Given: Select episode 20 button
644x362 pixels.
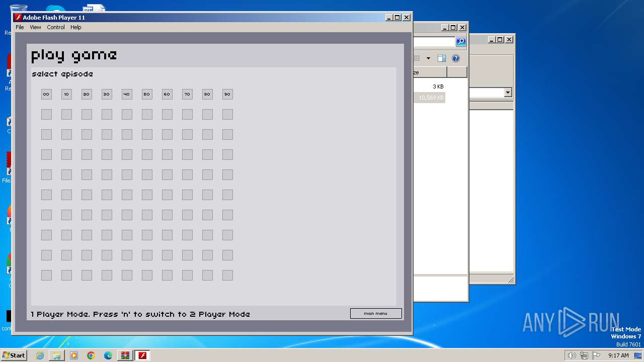Looking at the screenshot, I should tap(87, 94).
